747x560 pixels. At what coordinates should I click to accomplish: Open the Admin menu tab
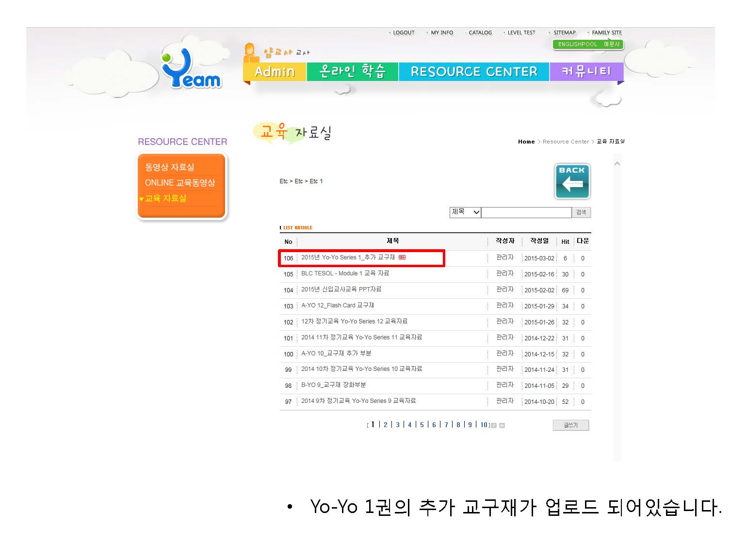click(x=275, y=72)
